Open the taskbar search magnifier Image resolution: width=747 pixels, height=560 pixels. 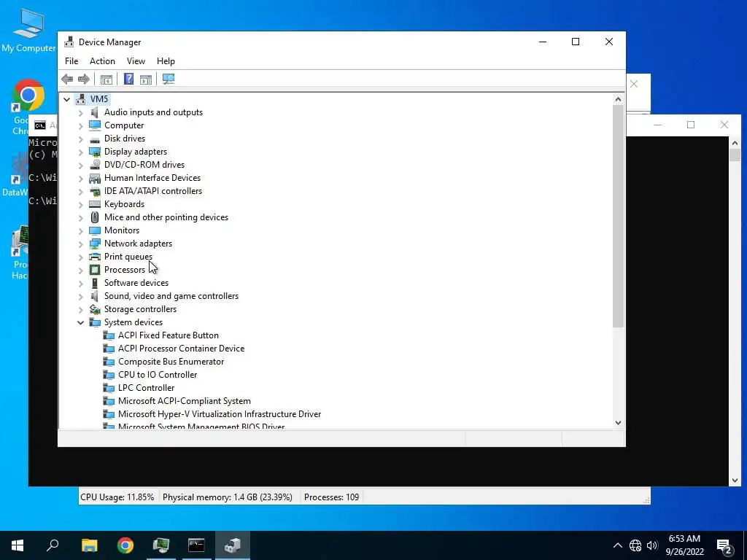pyautogui.click(x=53, y=545)
